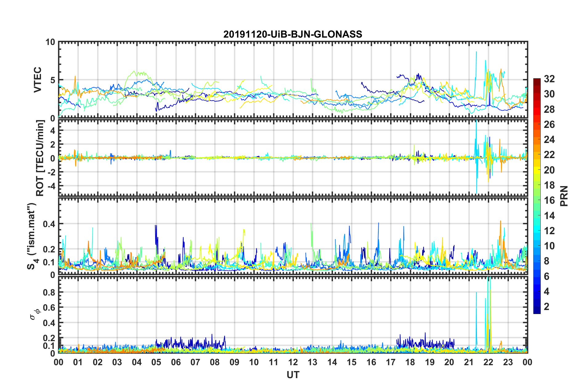Click the VTEC axis tick label 10

pyautogui.click(x=50, y=42)
